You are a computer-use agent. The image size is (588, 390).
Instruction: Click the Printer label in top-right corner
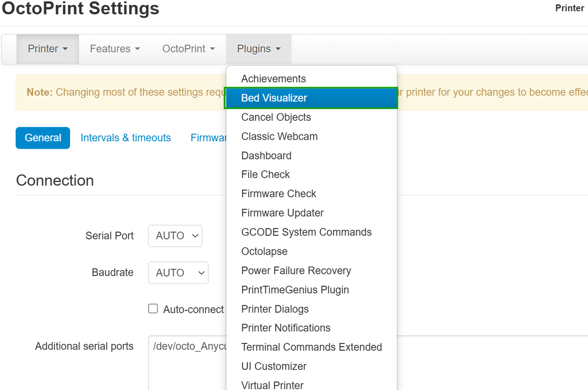(x=569, y=8)
